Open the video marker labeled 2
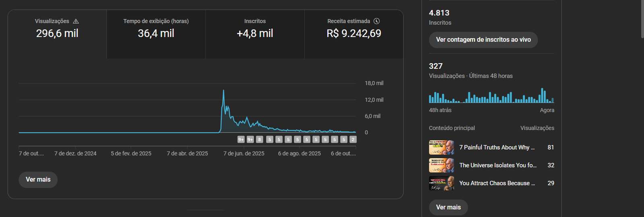644x217 pixels. coord(353,140)
